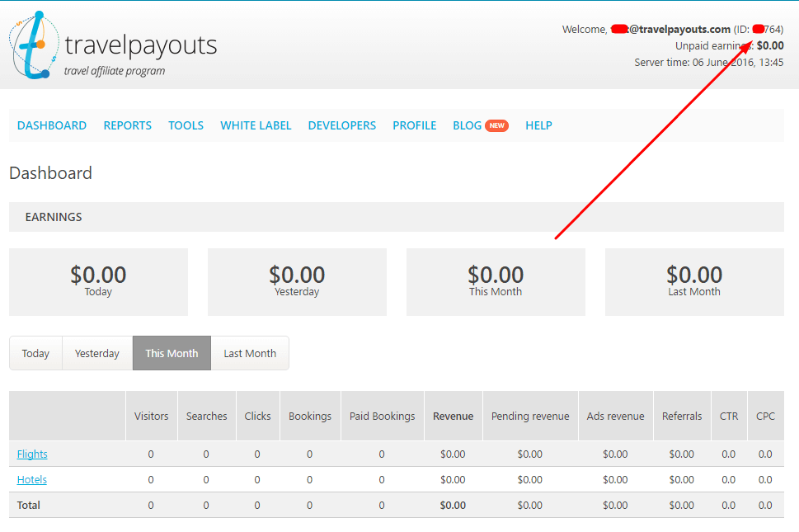Click the Yesterday earnings card
Image resolution: width=799 pixels, height=532 pixels.
pos(297,282)
